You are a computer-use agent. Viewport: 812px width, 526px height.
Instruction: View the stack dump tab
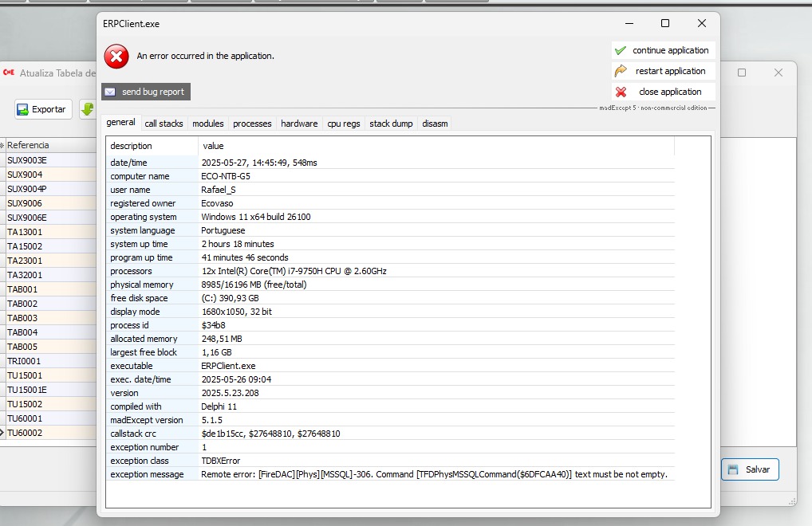point(391,124)
